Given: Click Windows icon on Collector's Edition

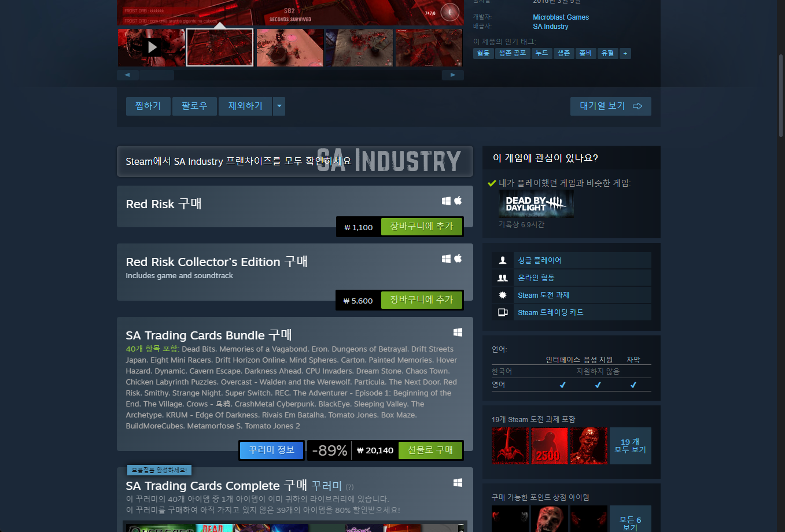Looking at the screenshot, I should click(446, 258).
